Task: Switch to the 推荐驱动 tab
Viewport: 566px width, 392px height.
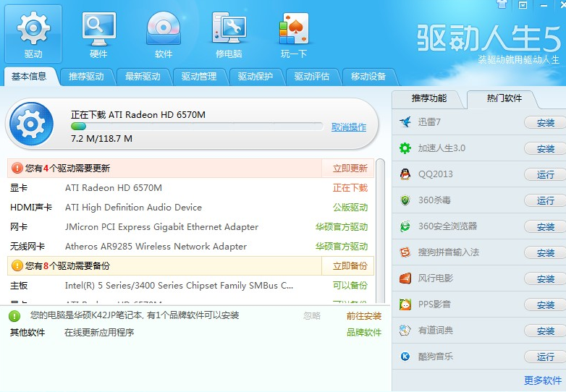Action: tap(86, 77)
